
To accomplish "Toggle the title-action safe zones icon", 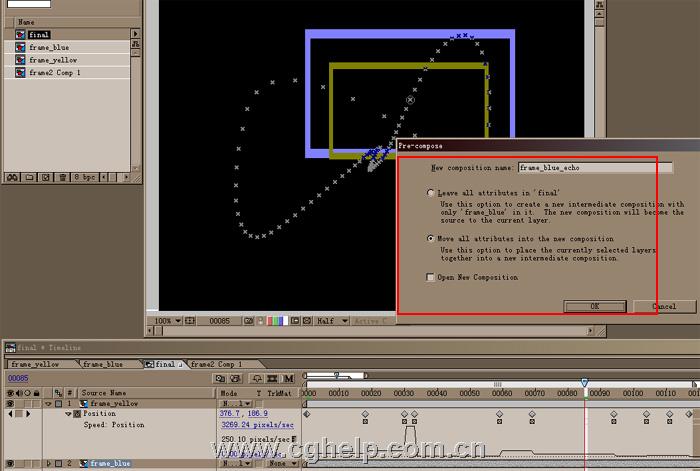I will [x=190, y=321].
